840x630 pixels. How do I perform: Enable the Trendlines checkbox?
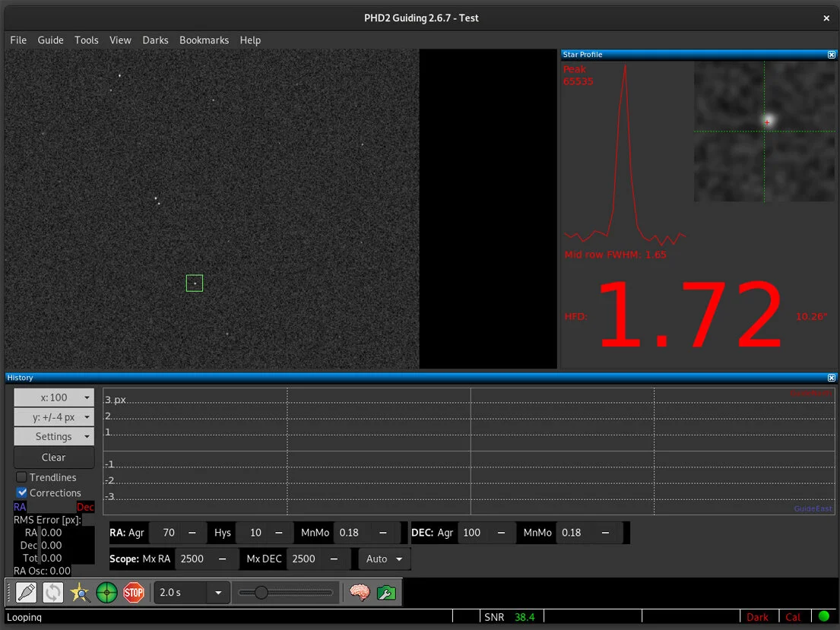(x=21, y=476)
